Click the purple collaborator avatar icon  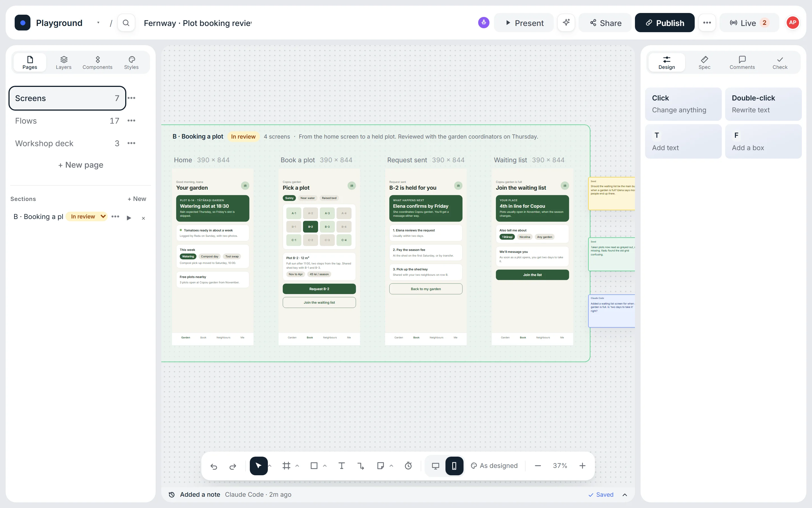coord(484,23)
